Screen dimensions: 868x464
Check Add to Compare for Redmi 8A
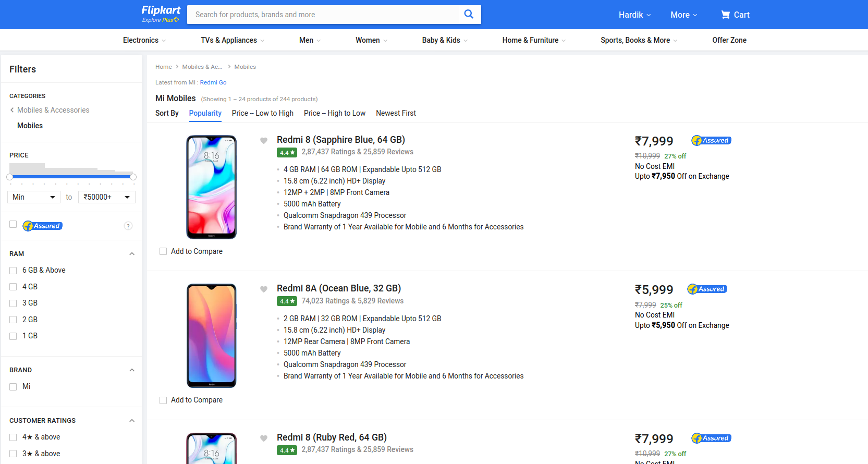pyautogui.click(x=163, y=400)
